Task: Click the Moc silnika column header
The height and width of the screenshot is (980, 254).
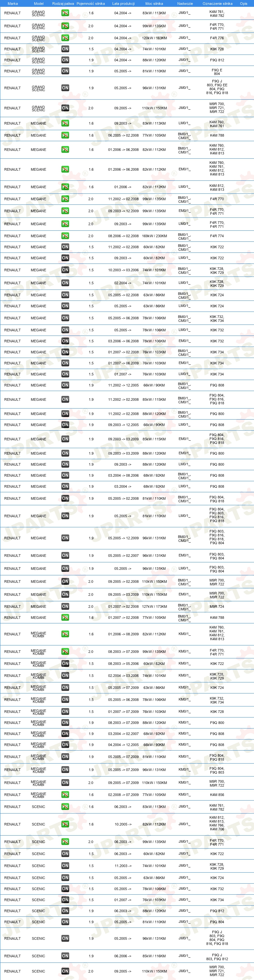Action: 154,4
